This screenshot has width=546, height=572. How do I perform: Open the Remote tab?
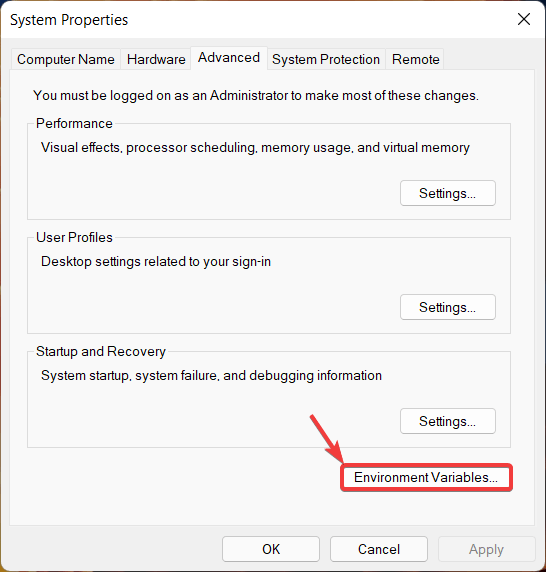click(415, 59)
